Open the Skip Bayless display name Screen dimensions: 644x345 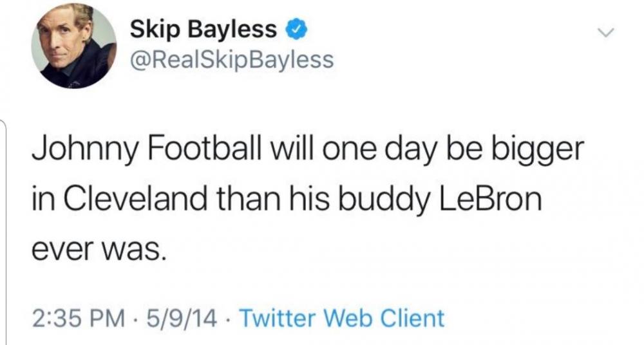[204, 30]
